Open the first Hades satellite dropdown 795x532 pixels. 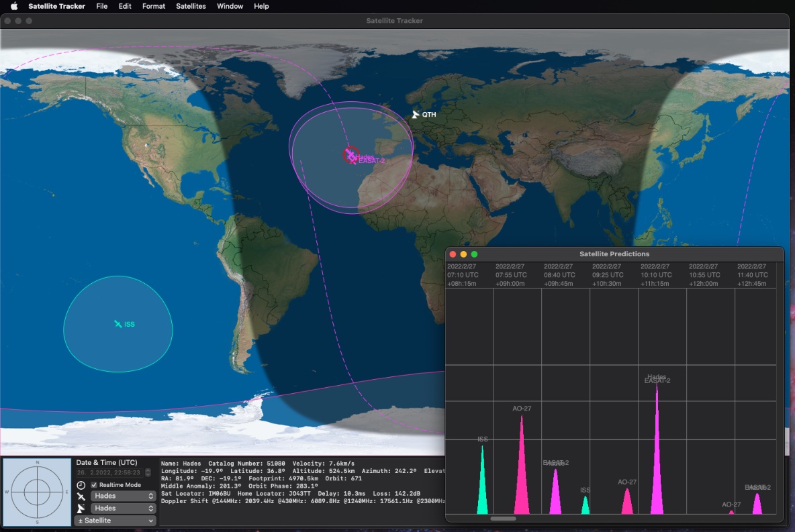click(x=123, y=496)
